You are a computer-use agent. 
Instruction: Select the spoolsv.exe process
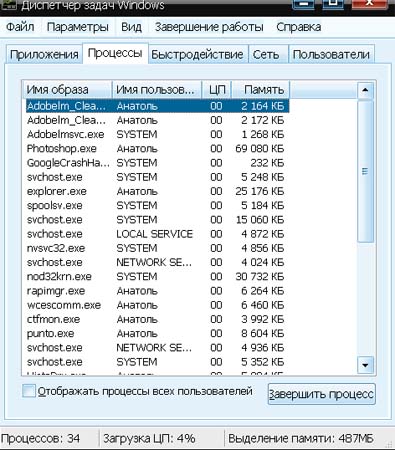click(157, 205)
